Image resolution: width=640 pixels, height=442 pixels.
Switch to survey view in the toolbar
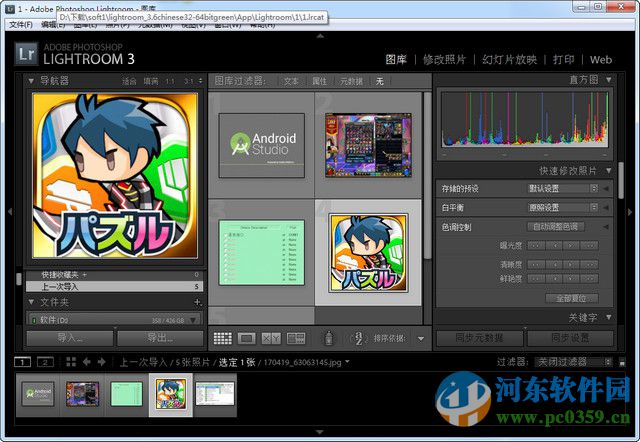tap(296, 338)
